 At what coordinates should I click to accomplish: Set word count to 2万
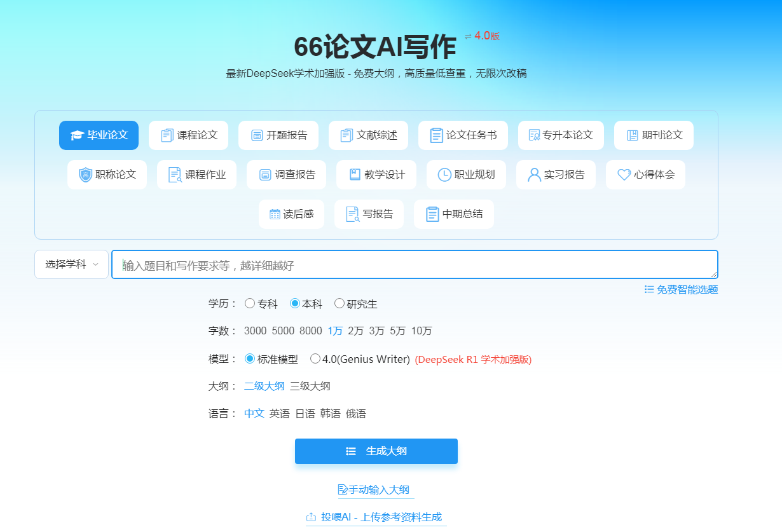pos(355,331)
